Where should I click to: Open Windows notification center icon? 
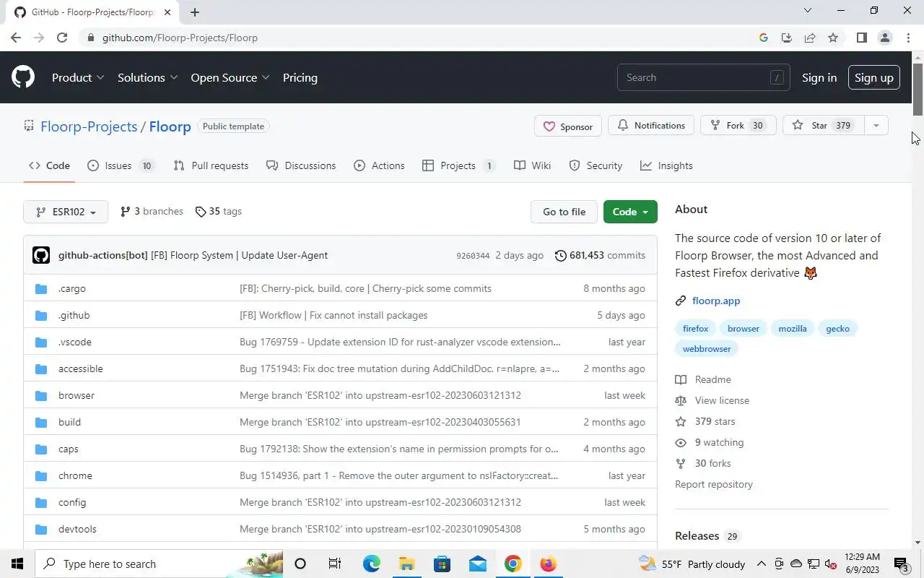tap(902, 564)
